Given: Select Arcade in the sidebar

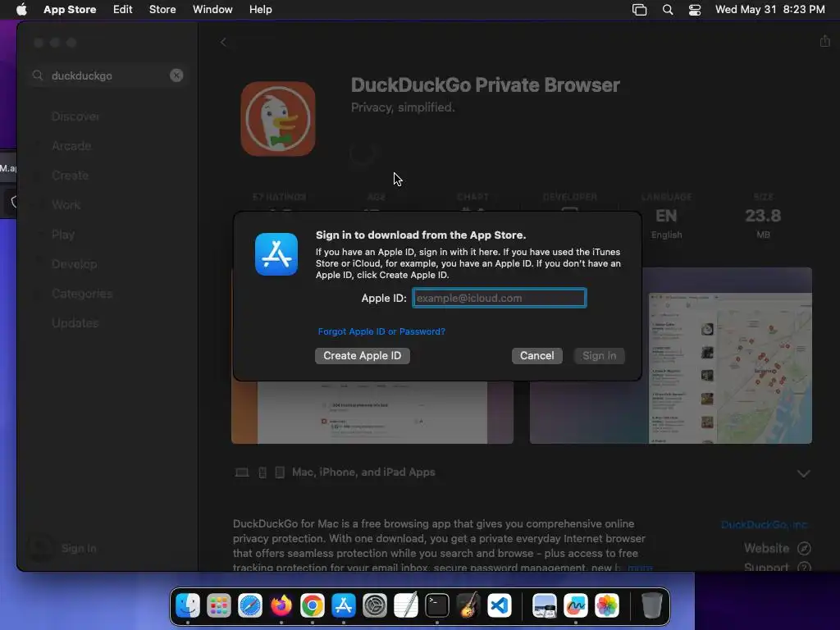Looking at the screenshot, I should point(71,146).
